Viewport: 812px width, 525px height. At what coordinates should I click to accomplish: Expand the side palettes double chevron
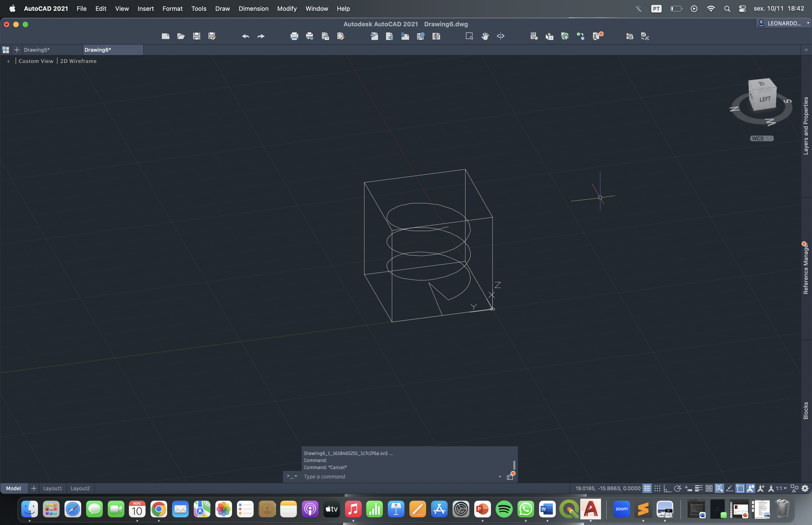click(806, 50)
